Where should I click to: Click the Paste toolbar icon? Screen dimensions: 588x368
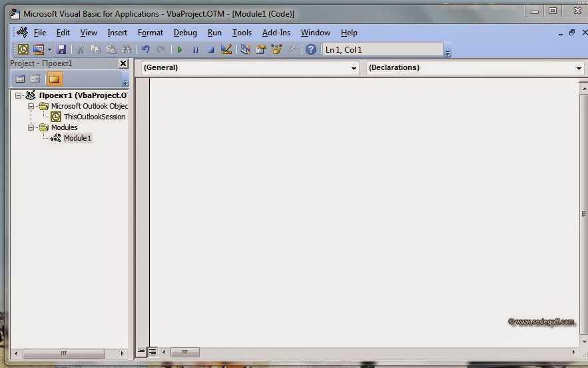pyautogui.click(x=111, y=49)
